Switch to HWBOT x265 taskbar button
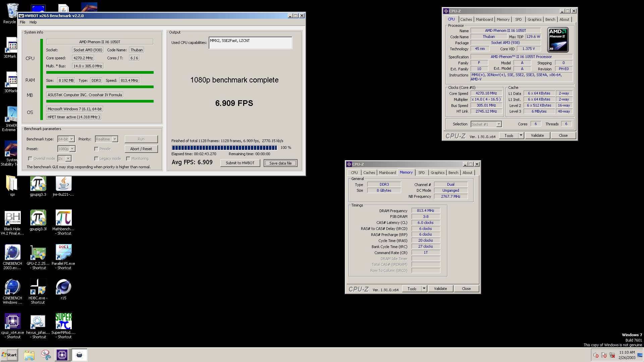The image size is (644, 362). click(79, 355)
